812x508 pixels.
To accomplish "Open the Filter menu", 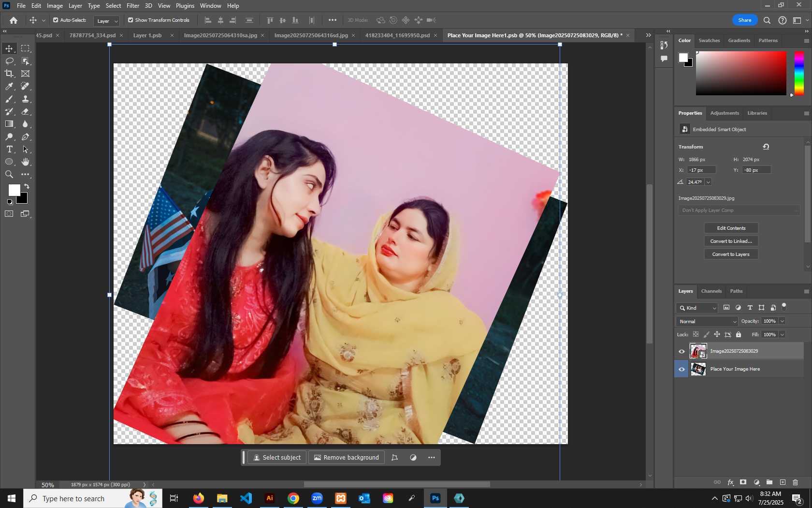I will click(x=133, y=6).
